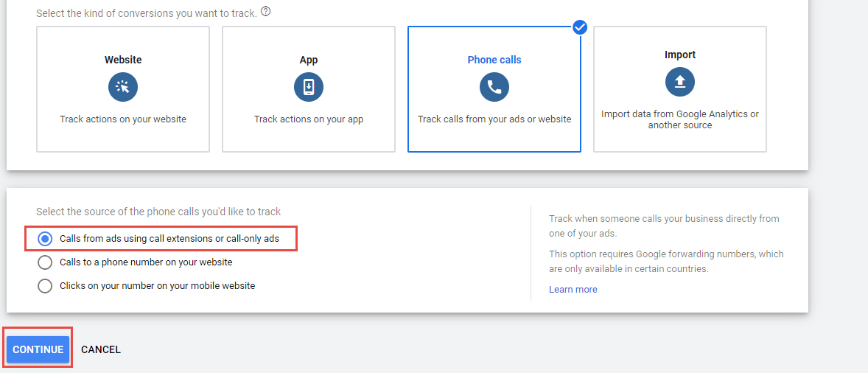Open the Learn more link
868x373 pixels.
573,290
